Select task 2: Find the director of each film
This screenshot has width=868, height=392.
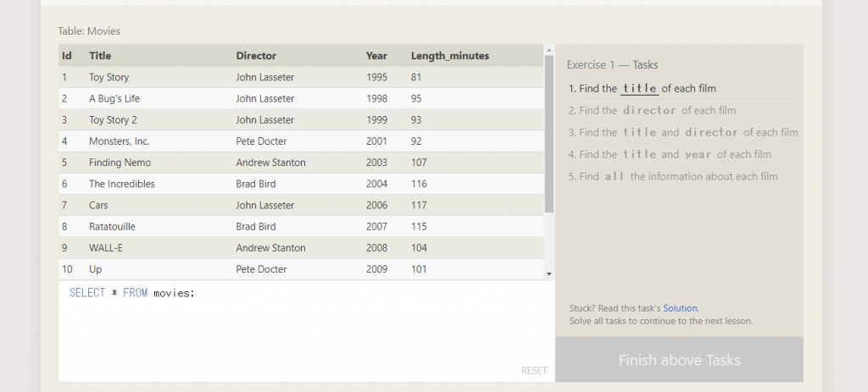[x=652, y=110]
